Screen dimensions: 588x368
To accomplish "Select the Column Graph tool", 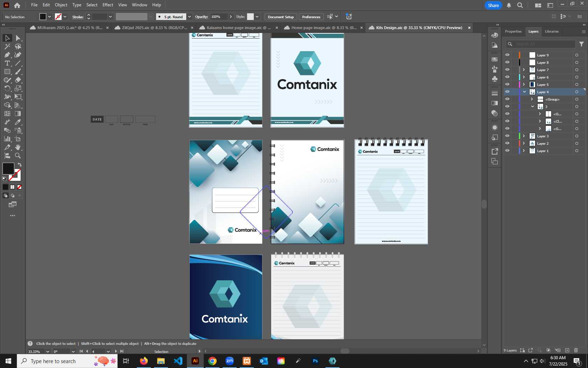I will [x=7, y=139].
